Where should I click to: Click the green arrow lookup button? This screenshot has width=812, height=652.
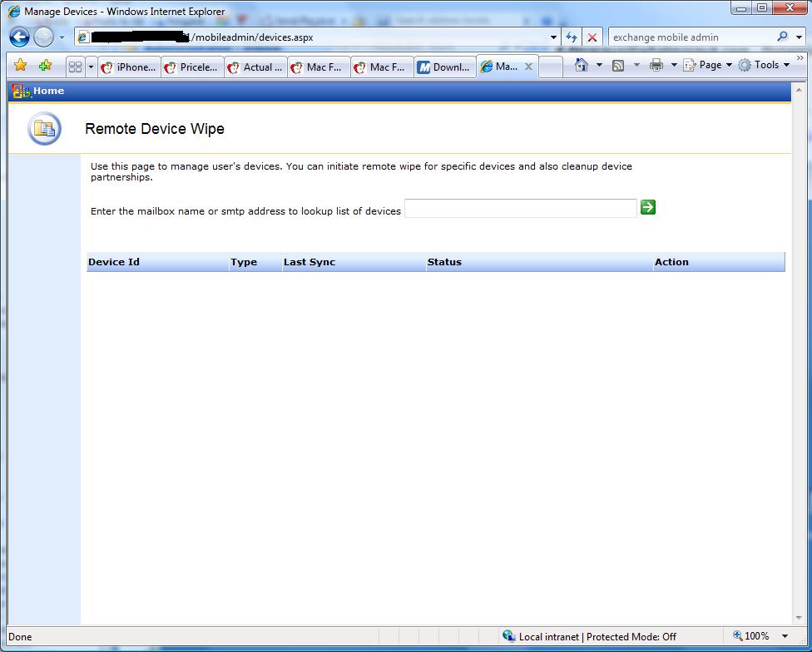(x=648, y=207)
